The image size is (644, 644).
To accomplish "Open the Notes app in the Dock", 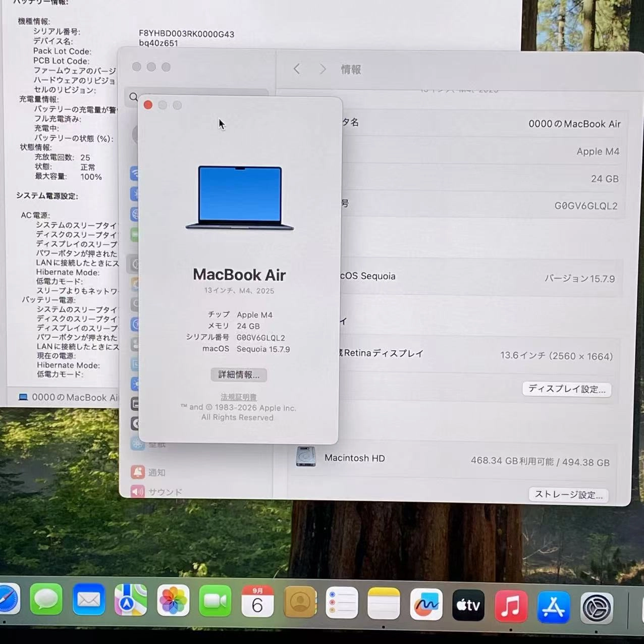I will coord(384,603).
